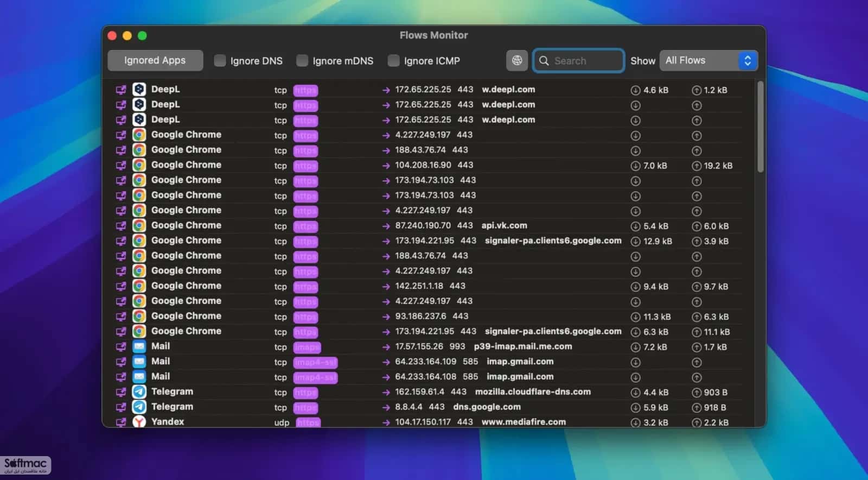
Task: Click the Flows Monitor window title
Action: pos(434,35)
